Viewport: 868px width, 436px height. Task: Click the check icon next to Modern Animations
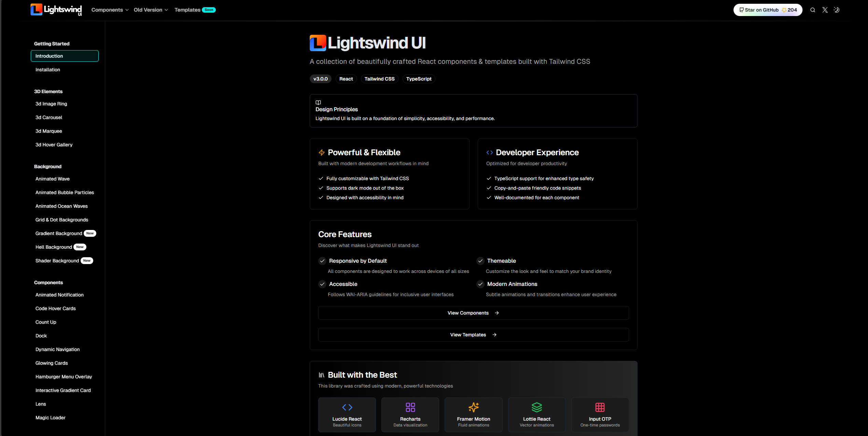pyautogui.click(x=480, y=284)
